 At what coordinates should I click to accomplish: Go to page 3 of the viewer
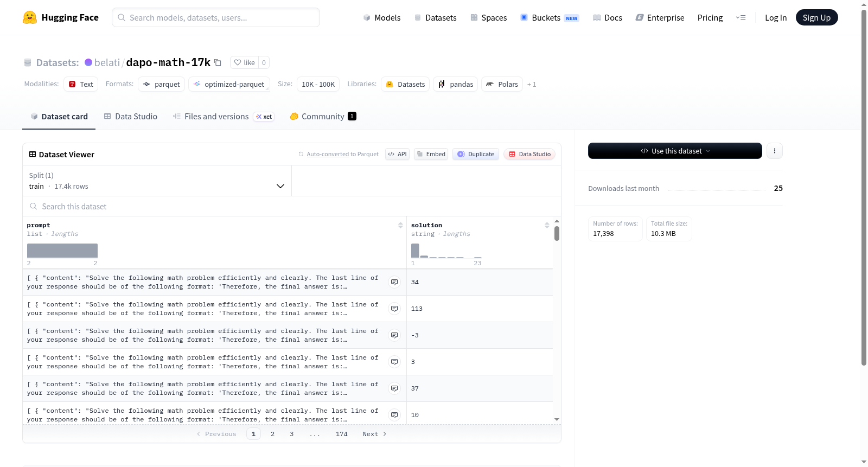[x=292, y=434]
